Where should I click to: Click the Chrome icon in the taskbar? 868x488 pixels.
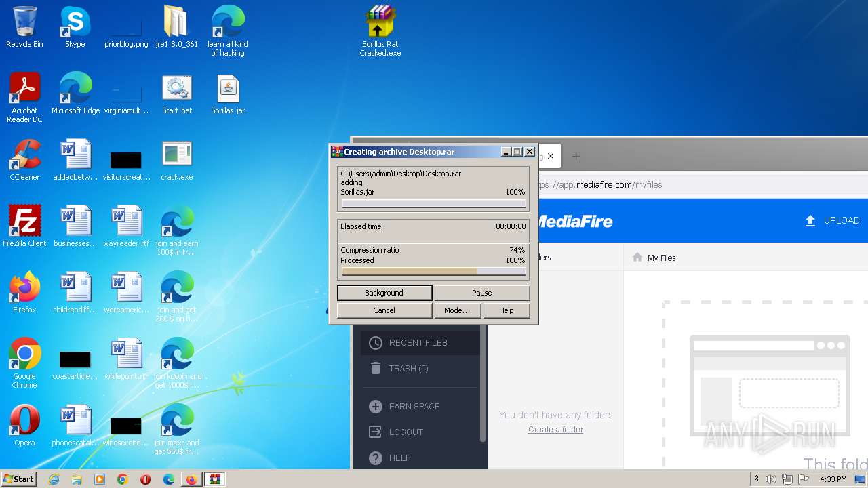[x=123, y=479]
